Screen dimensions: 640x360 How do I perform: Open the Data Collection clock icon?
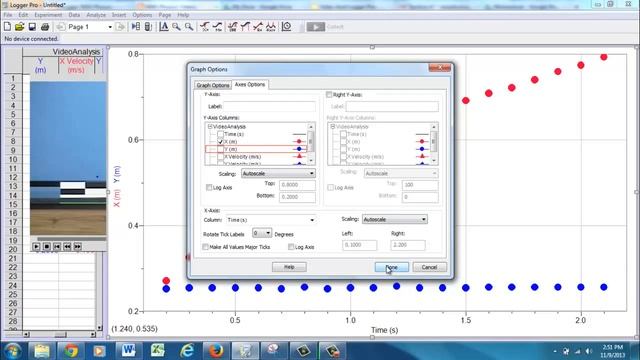coord(287,27)
